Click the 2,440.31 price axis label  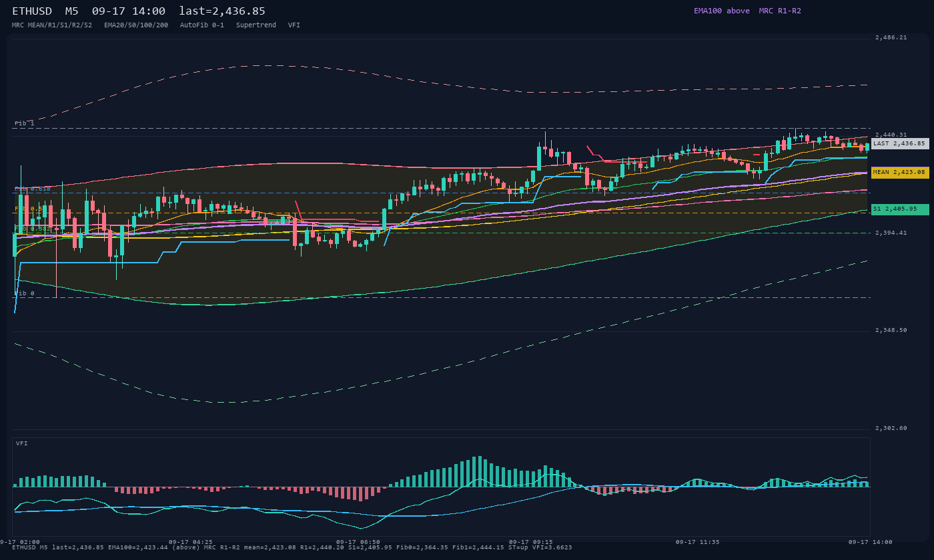pos(891,135)
